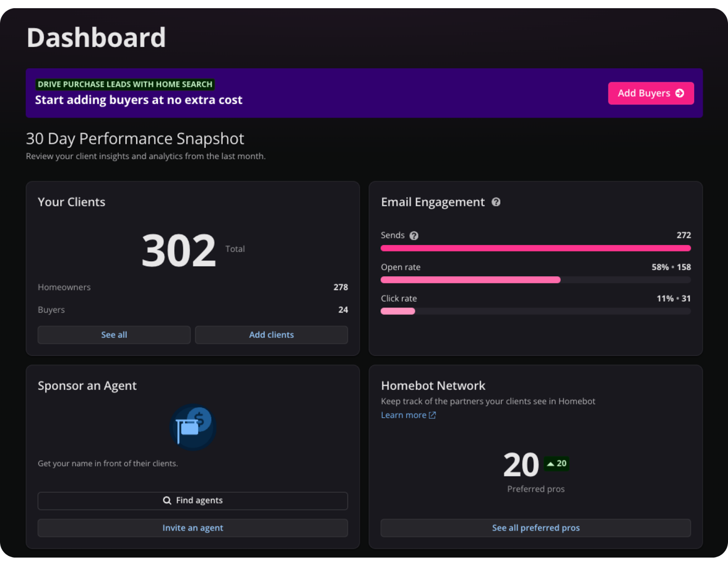
Task: Select Invite an agent
Action: point(192,528)
